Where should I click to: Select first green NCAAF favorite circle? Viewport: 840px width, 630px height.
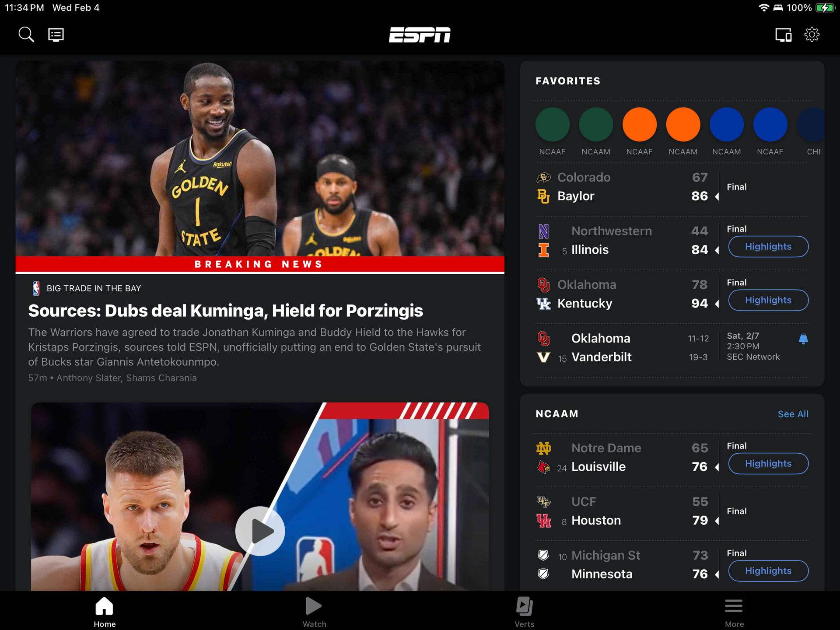(x=552, y=125)
